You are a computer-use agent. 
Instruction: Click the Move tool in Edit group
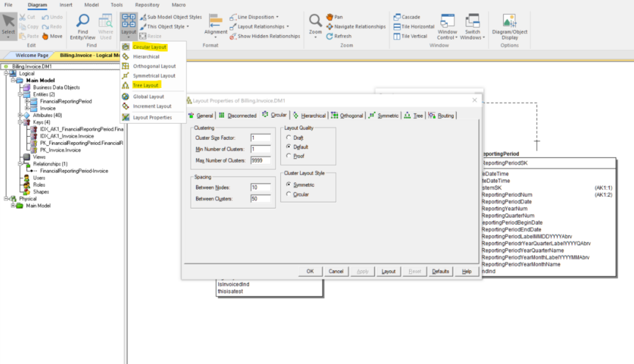[52, 36]
